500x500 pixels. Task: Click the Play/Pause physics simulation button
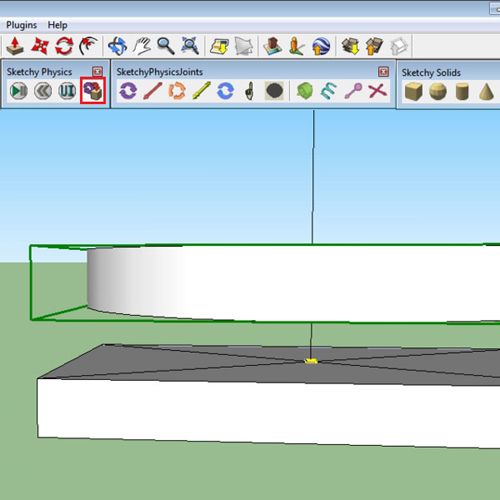pyautogui.click(x=19, y=91)
